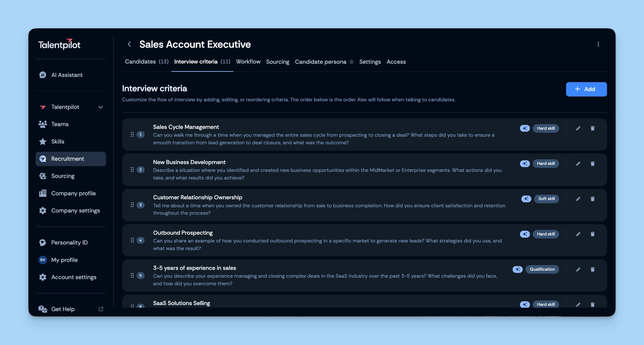Screen dimensions: 644x345
Task: Click the Candidate persona status dot
Action: [352, 62]
